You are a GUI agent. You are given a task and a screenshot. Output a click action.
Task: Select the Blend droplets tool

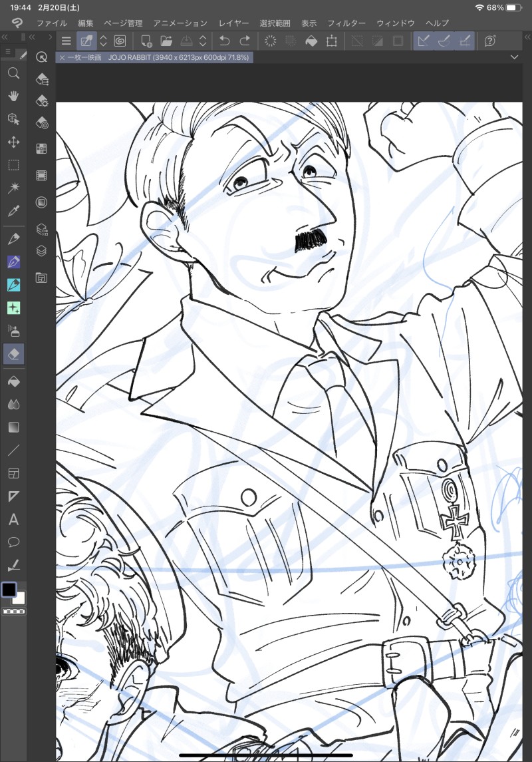(x=13, y=405)
